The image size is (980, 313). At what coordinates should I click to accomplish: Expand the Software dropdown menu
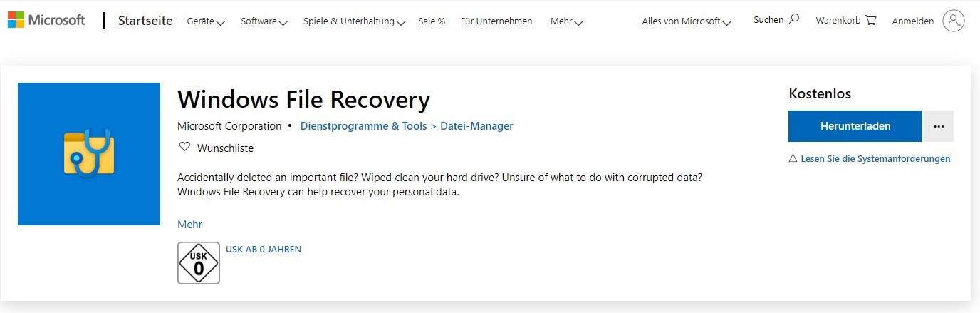264,21
